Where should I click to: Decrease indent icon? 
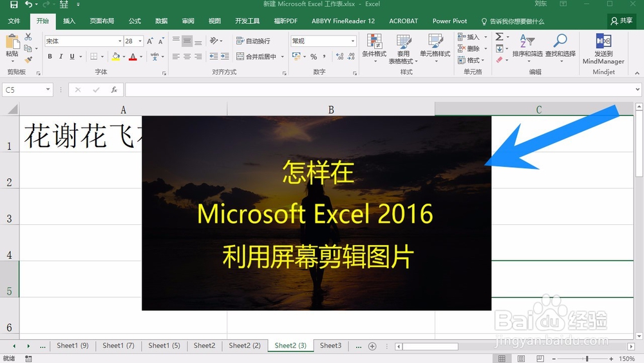[x=214, y=56]
